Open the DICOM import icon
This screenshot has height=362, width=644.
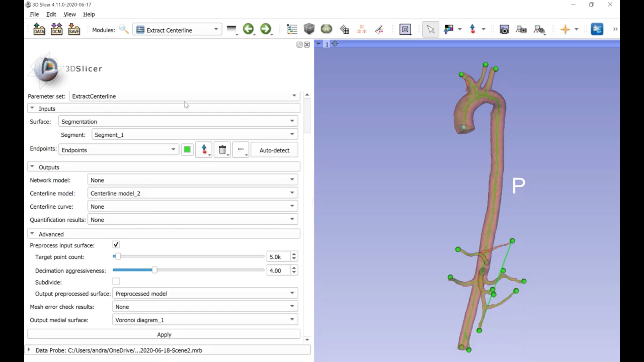coord(56,29)
